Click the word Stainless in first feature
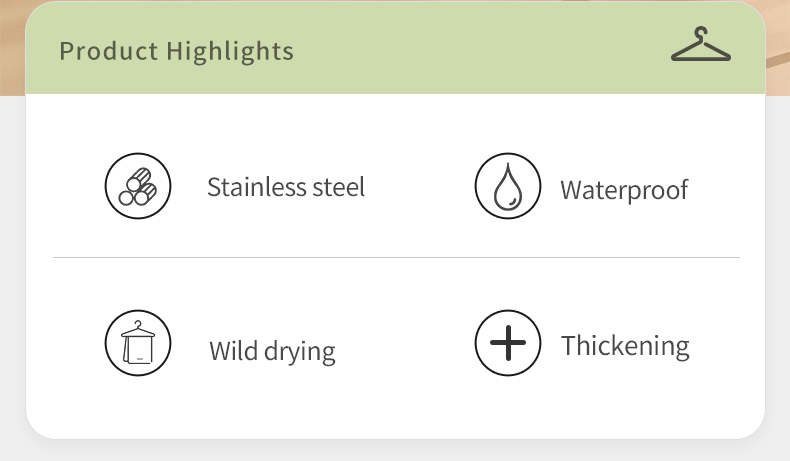 pos(257,187)
